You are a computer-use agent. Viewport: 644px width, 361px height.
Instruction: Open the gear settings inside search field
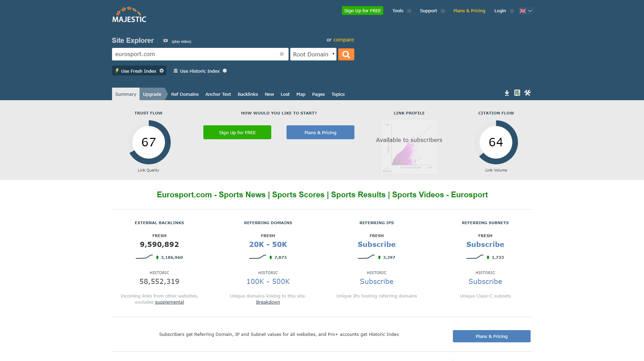(281, 54)
